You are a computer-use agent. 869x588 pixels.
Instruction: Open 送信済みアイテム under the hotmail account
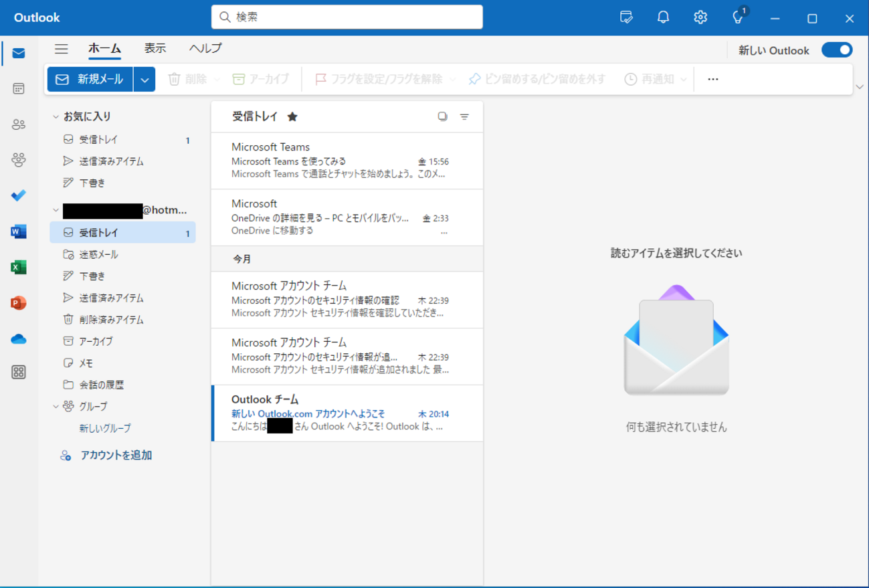tap(123, 298)
